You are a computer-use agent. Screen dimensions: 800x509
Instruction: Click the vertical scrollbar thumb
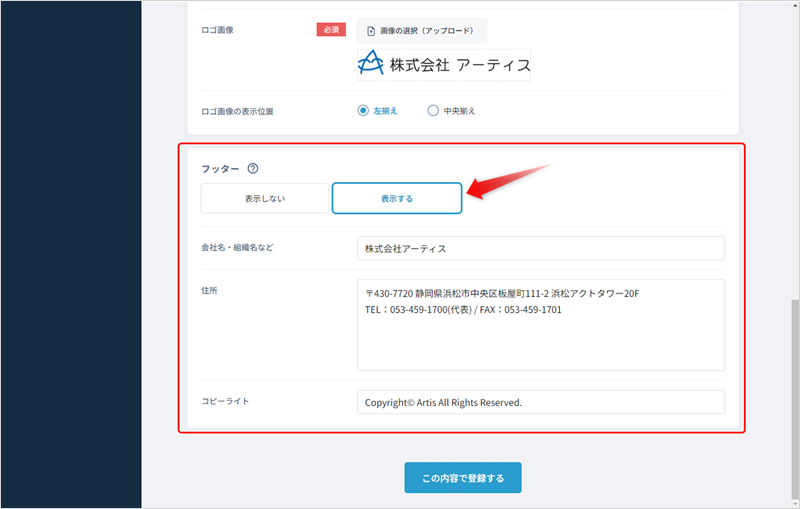[x=794, y=400]
